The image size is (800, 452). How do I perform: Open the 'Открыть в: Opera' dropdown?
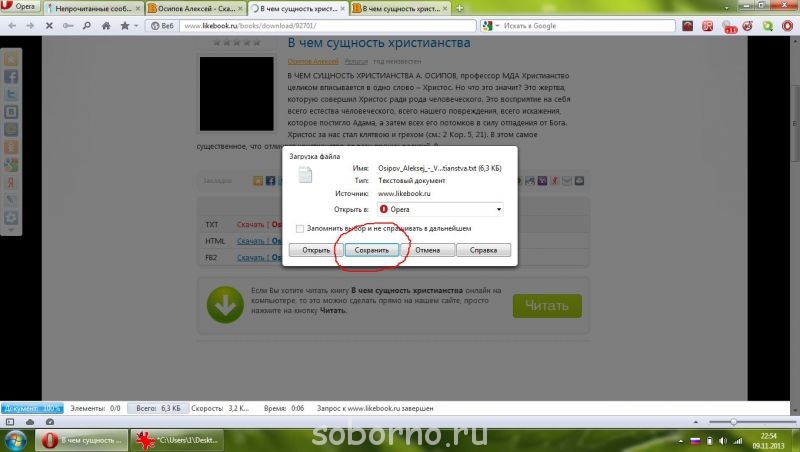(x=440, y=209)
